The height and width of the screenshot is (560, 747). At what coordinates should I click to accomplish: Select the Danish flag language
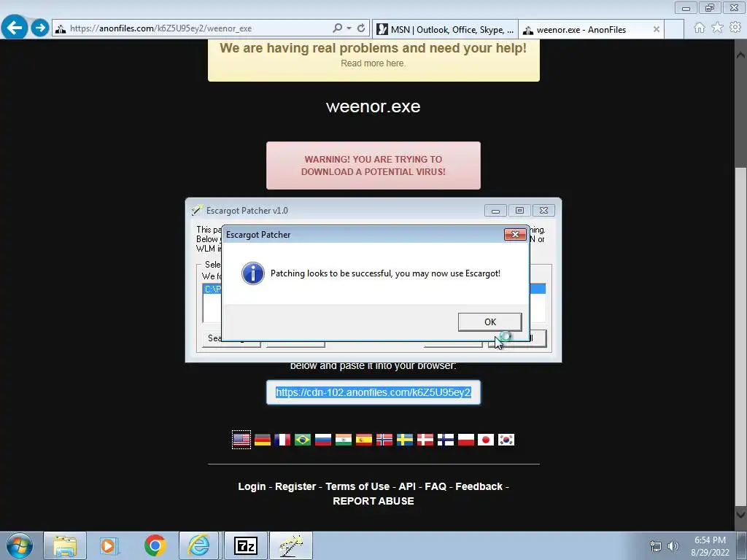pos(425,440)
